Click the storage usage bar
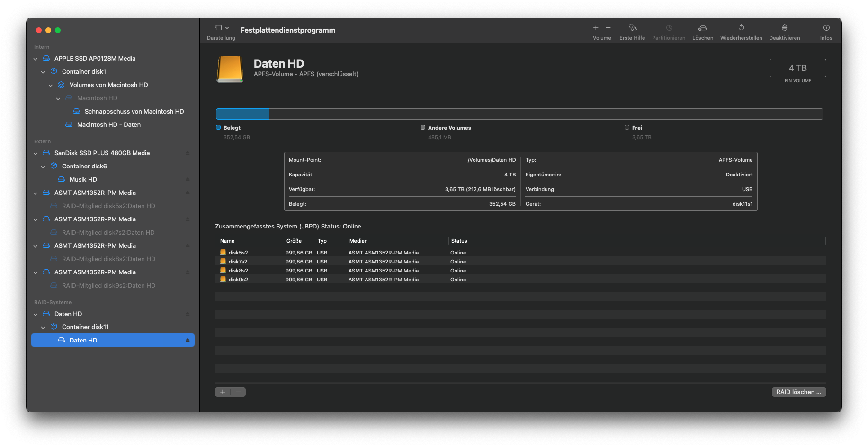This screenshot has height=447, width=868. pyautogui.click(x=519, y=114)
